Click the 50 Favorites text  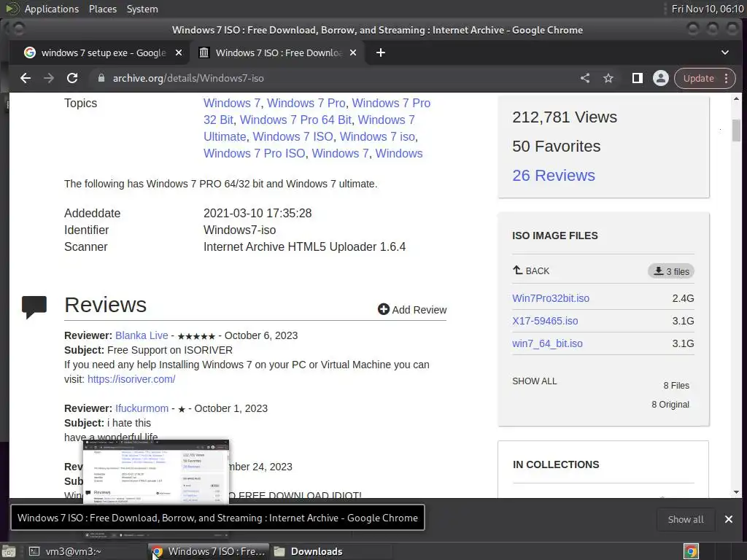(x=556, y=146)
